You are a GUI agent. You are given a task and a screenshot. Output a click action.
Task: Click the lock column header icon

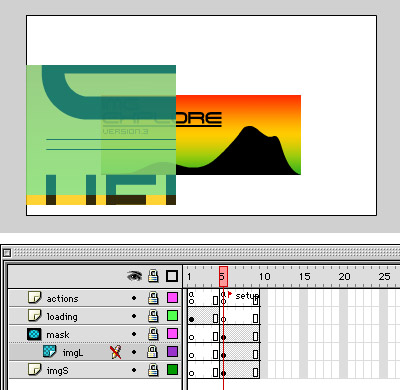[x=153, y=276]
